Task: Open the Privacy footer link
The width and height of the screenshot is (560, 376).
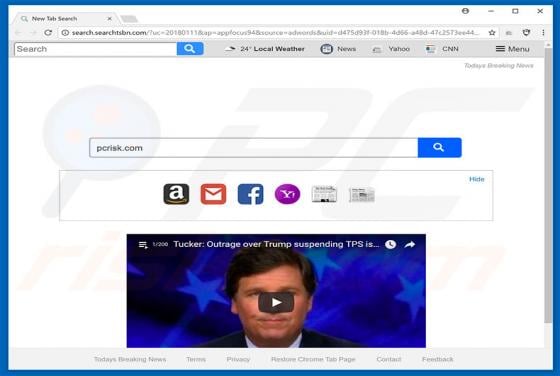Action: click(x=238, y=359)
